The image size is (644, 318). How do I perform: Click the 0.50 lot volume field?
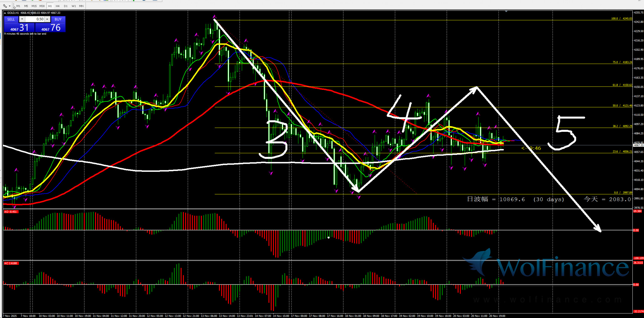click(x=34, y=19)
